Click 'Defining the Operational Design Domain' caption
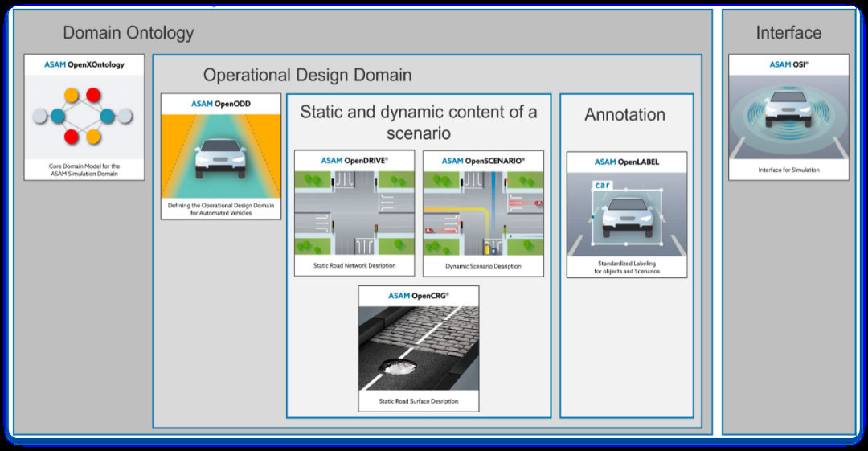 (221, 209)
